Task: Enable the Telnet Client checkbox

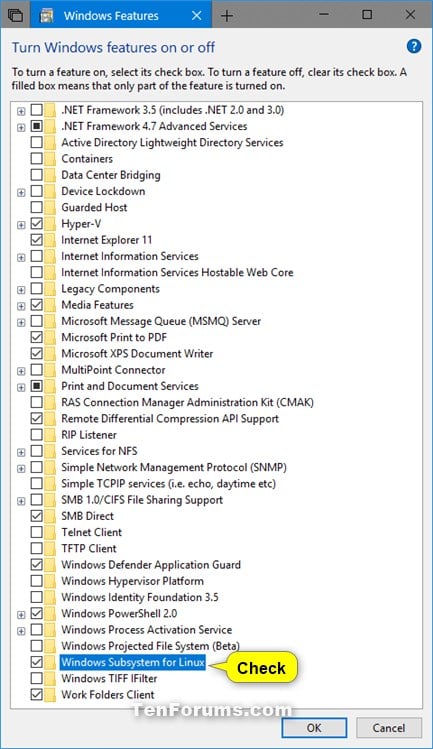Action: click(36, 532)
